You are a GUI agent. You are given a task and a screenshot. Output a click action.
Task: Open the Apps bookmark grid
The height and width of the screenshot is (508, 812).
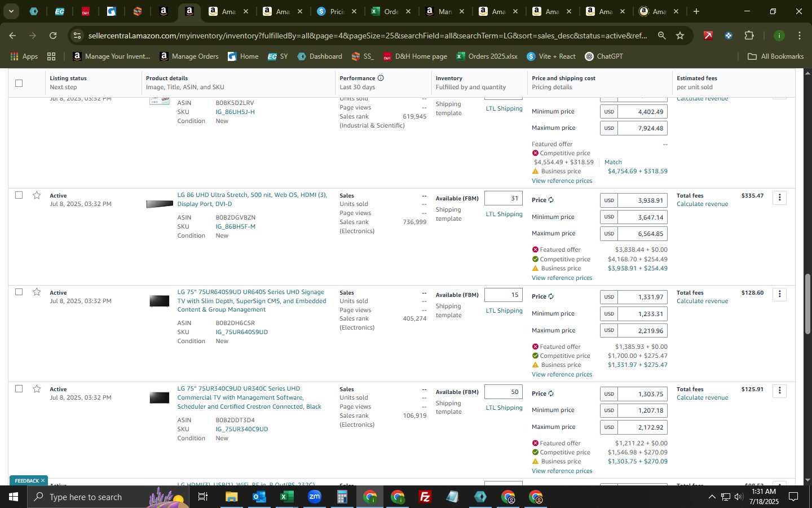click(x=24, y=56)
